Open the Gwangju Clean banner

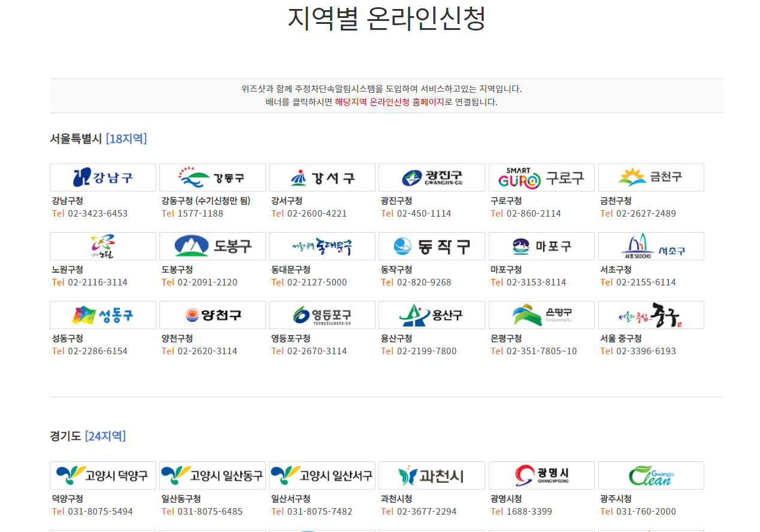pos(652,475)
